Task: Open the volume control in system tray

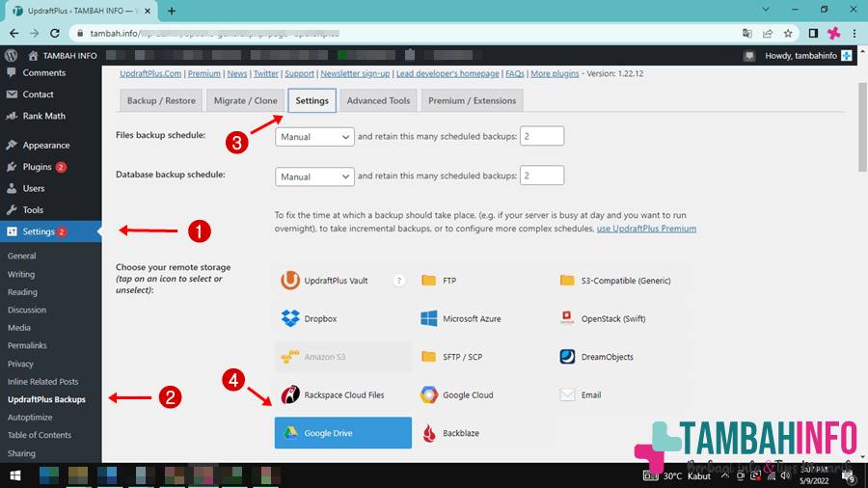Action: point(786,475)
